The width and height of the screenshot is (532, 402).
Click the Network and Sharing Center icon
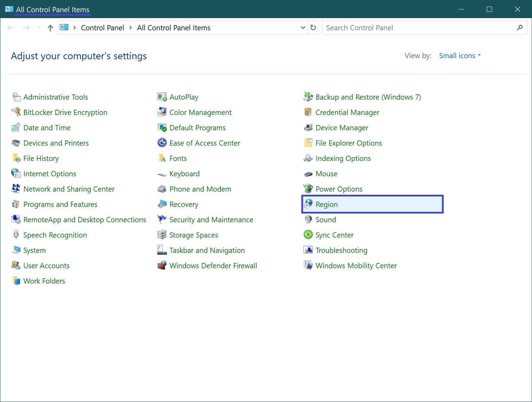[x=16, y=189]
